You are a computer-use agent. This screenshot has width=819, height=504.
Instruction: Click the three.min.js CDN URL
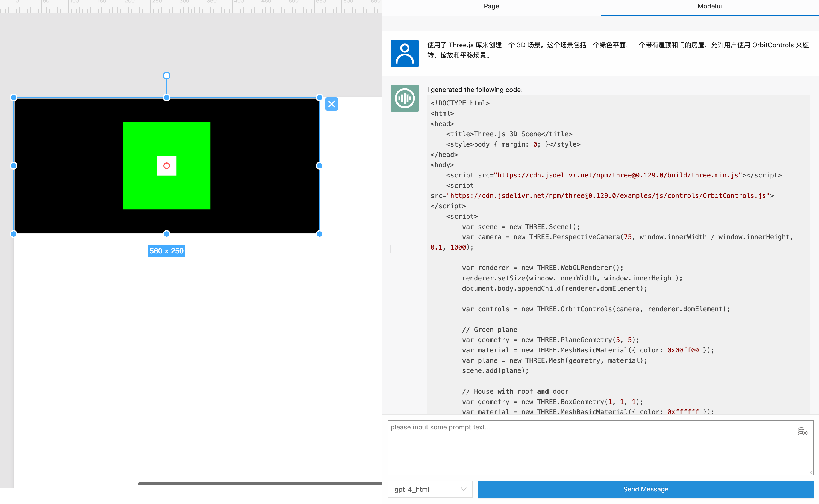click(618, 175)
